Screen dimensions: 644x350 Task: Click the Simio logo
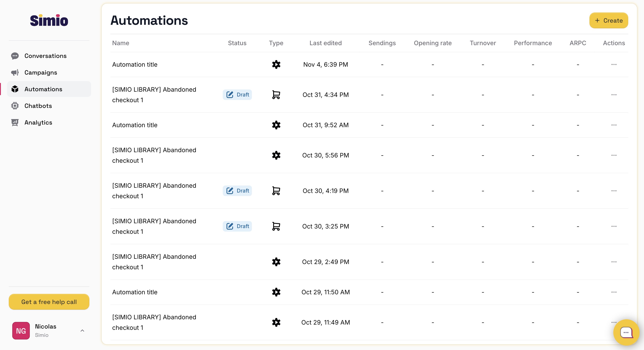(x=49, y=21)
